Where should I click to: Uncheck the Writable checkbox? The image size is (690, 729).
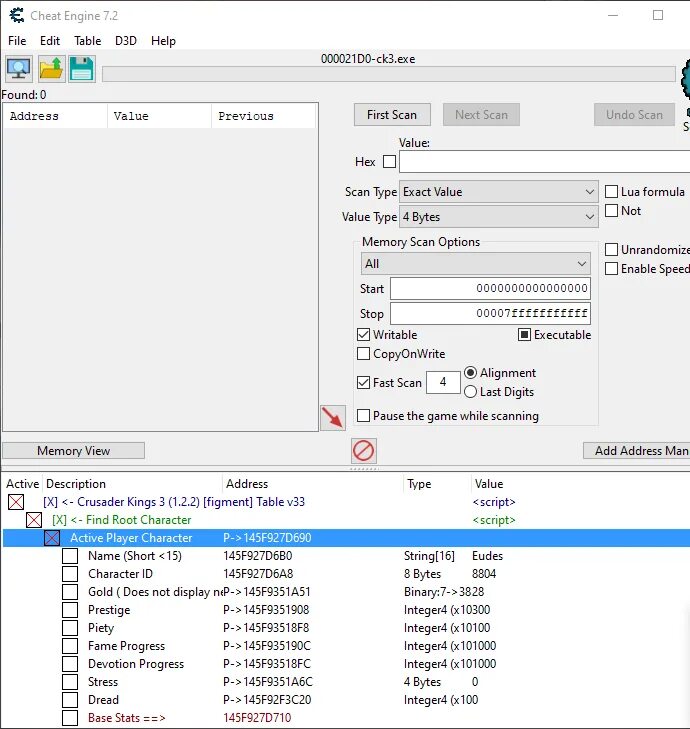[x=364, y=335]
